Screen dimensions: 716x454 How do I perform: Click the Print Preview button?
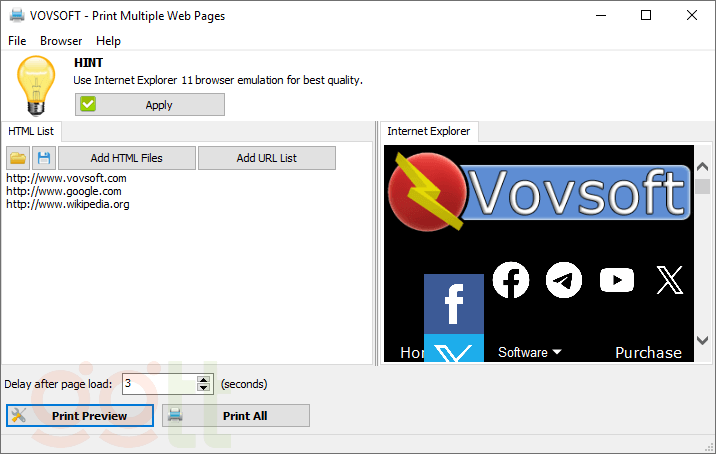[80, 416]
